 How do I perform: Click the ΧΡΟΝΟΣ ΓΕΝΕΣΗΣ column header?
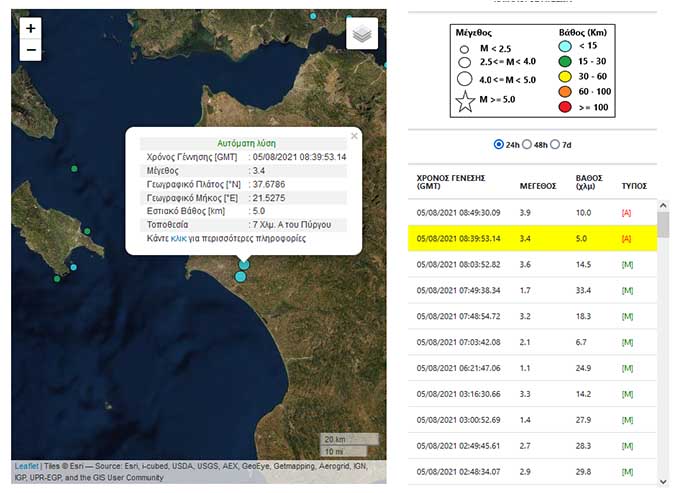tap(451, 182)
